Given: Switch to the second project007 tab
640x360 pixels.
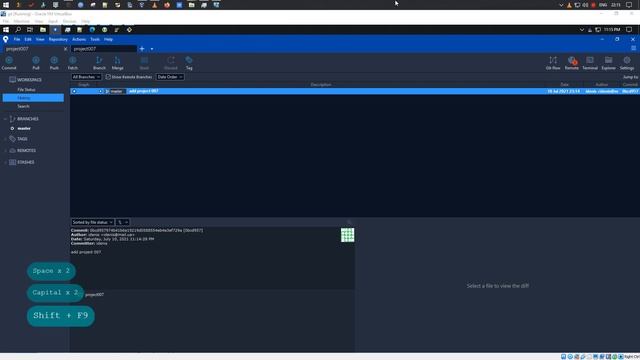Looking at the screenshot, I should coord(103,49).
